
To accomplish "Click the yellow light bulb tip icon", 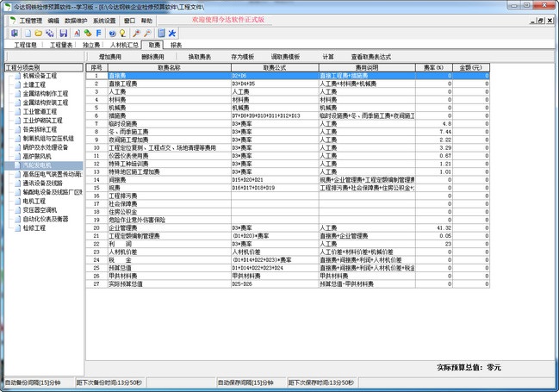I will [122, 34].
